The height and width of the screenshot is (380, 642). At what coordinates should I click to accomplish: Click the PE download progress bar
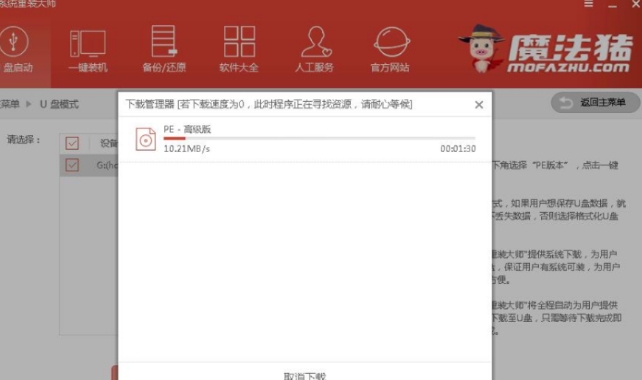click(x=319, y=139)
